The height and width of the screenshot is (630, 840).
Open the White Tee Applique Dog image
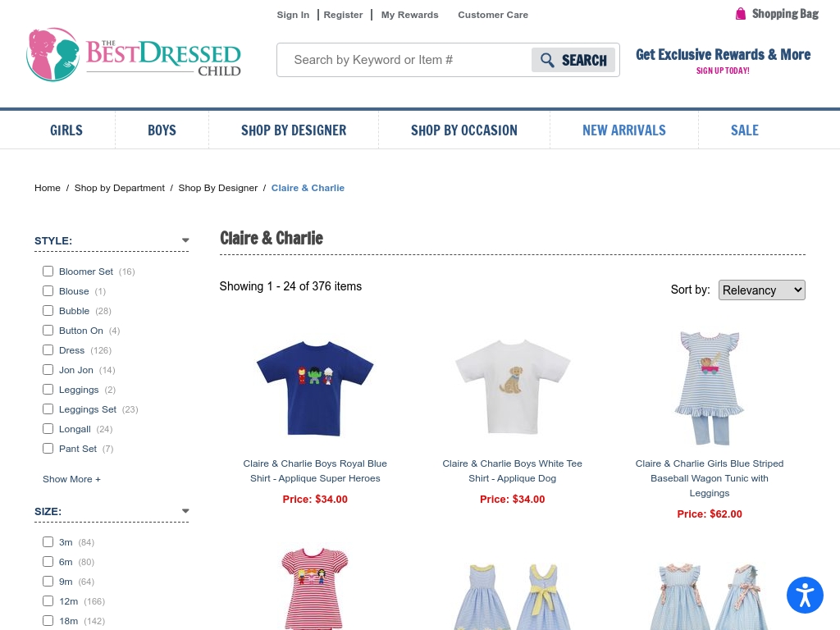click(513, 386)
